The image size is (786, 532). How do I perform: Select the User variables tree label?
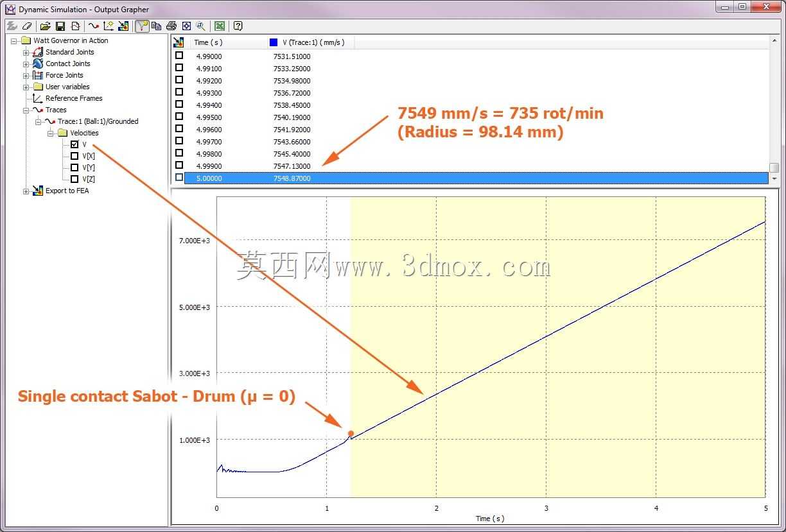point(67,87)
